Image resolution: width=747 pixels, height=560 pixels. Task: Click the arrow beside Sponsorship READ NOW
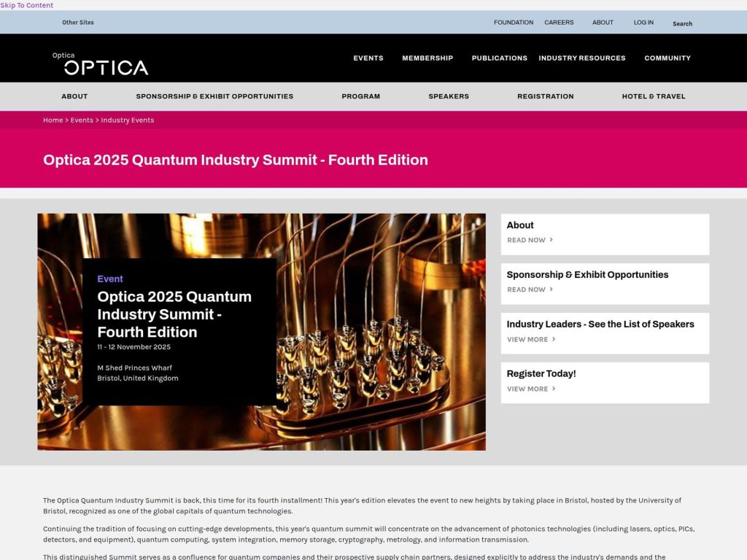tap(552, 289)
